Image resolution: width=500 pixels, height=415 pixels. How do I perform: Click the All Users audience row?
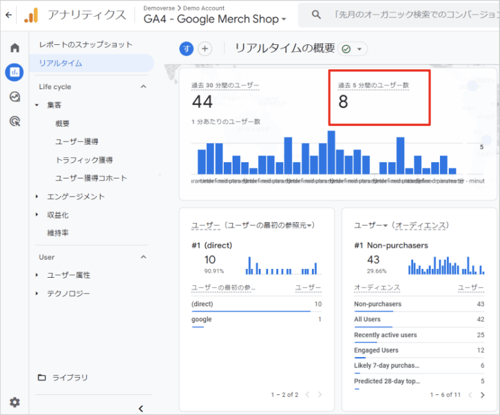coord(419,319)
